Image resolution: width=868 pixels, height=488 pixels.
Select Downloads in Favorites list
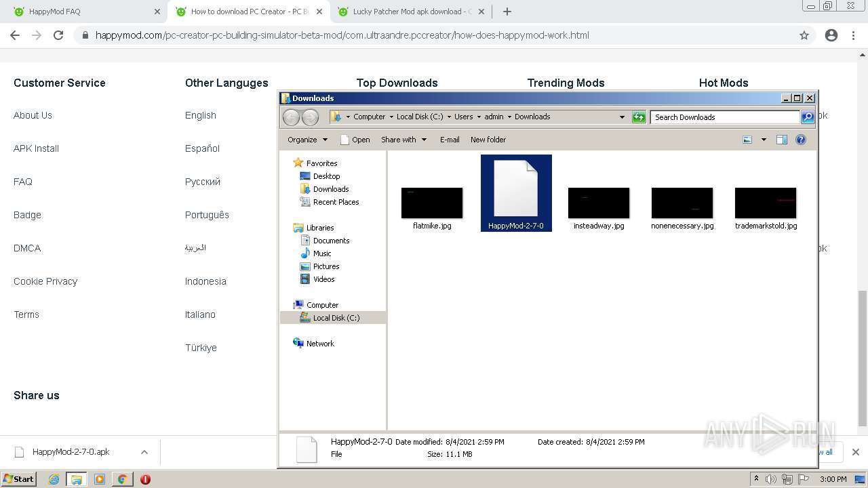[x=331, y=189]
